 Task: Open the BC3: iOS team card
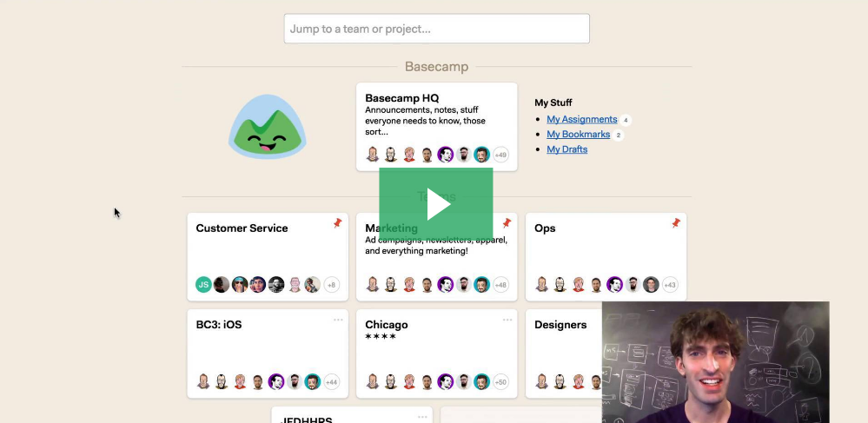(268, 354)
